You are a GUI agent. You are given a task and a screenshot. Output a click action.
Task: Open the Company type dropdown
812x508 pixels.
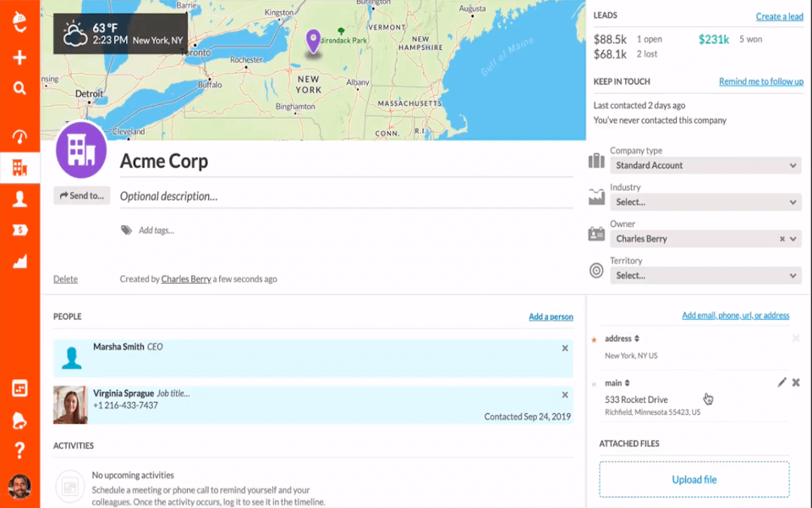click(x=705, y=165)
